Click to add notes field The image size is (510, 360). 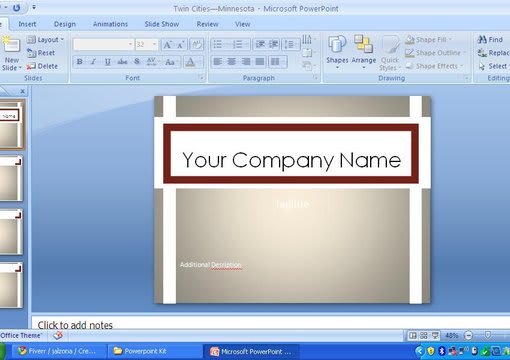click(x=270, y=323)
